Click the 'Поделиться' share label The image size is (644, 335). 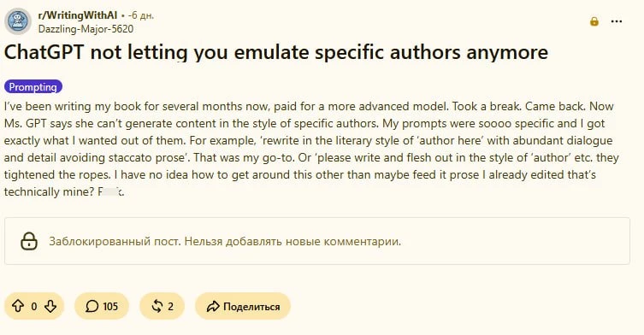pyautogui.click(x=251, y=307)
